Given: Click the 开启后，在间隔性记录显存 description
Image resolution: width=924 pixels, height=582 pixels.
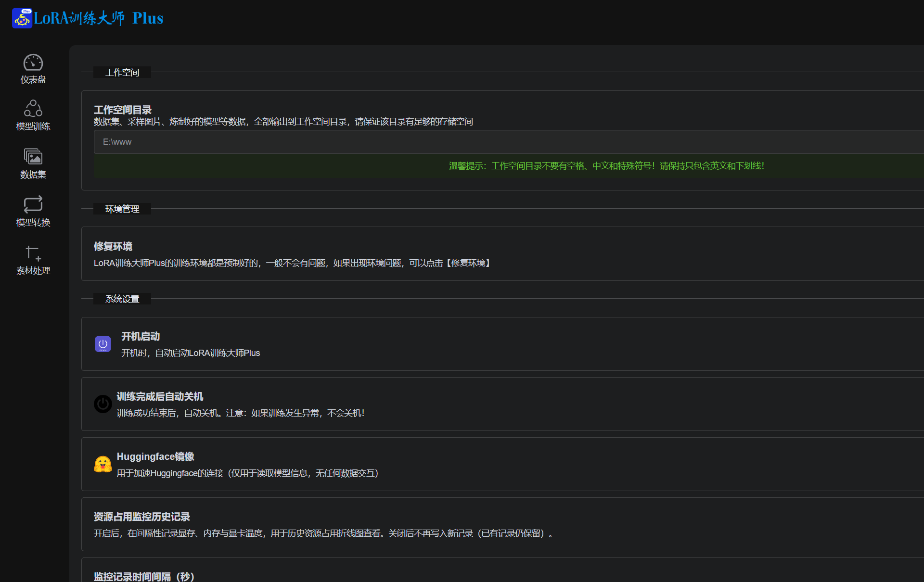Looking at the screenshot, I should 323,533.
